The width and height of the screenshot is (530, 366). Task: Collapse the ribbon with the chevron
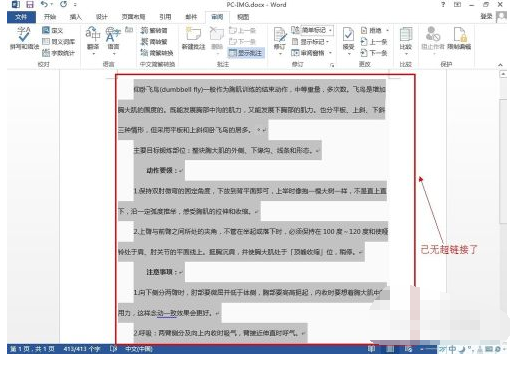pos(500,65)
